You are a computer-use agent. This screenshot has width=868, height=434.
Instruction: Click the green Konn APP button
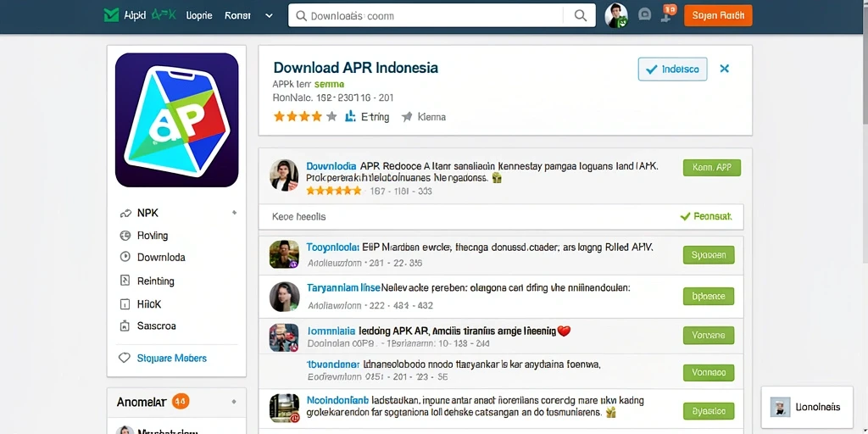coord(712,167)
